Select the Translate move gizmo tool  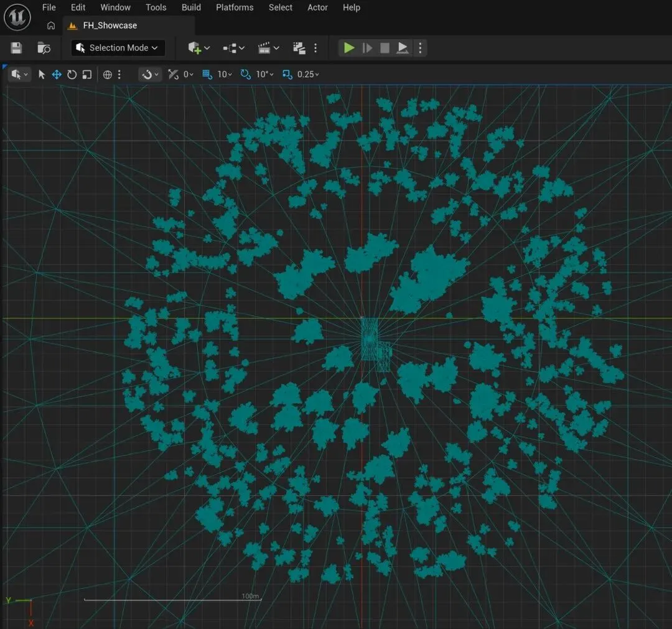click(57, 75)
